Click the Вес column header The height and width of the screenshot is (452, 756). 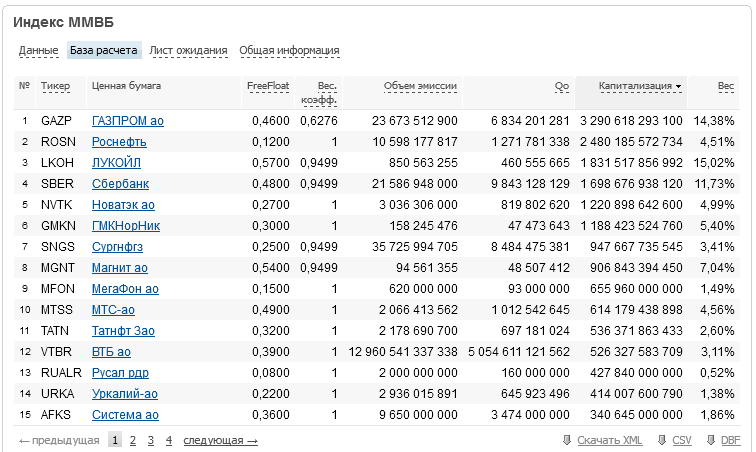click(726, 86)
